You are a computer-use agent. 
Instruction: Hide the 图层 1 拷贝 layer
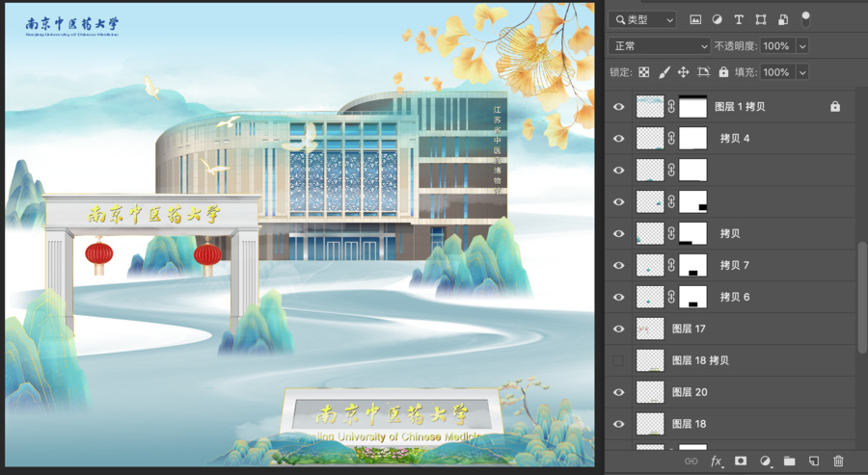click(619, 107)
